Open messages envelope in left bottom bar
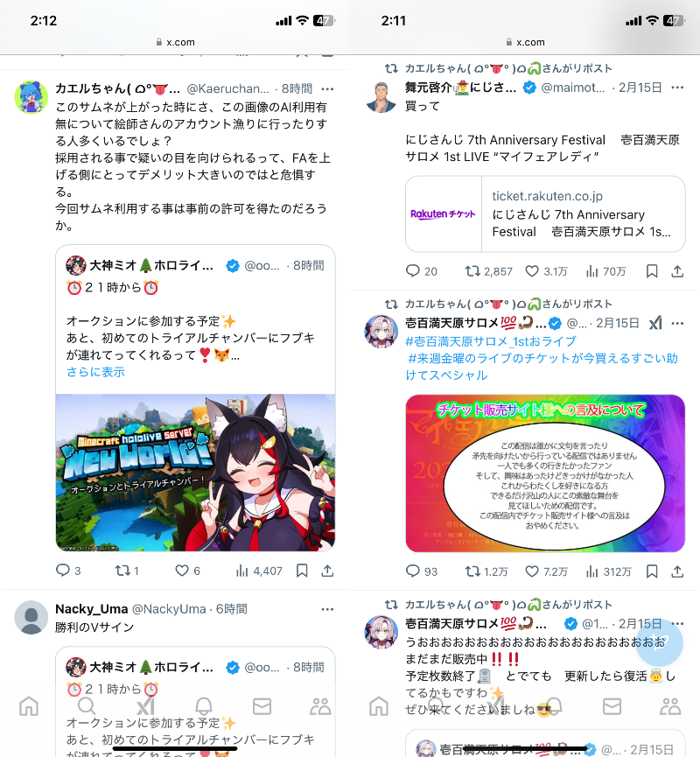This screenshot has height=757, width=700. [262, 706]
